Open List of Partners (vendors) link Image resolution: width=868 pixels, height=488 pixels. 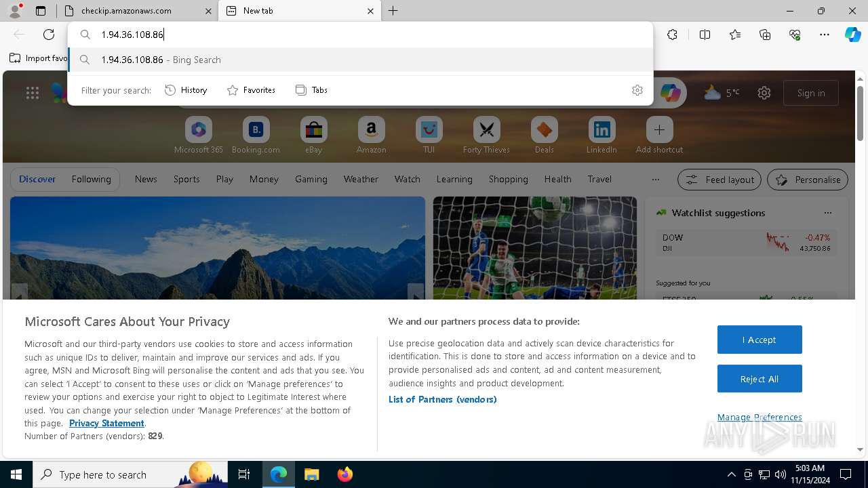[443, 399]
